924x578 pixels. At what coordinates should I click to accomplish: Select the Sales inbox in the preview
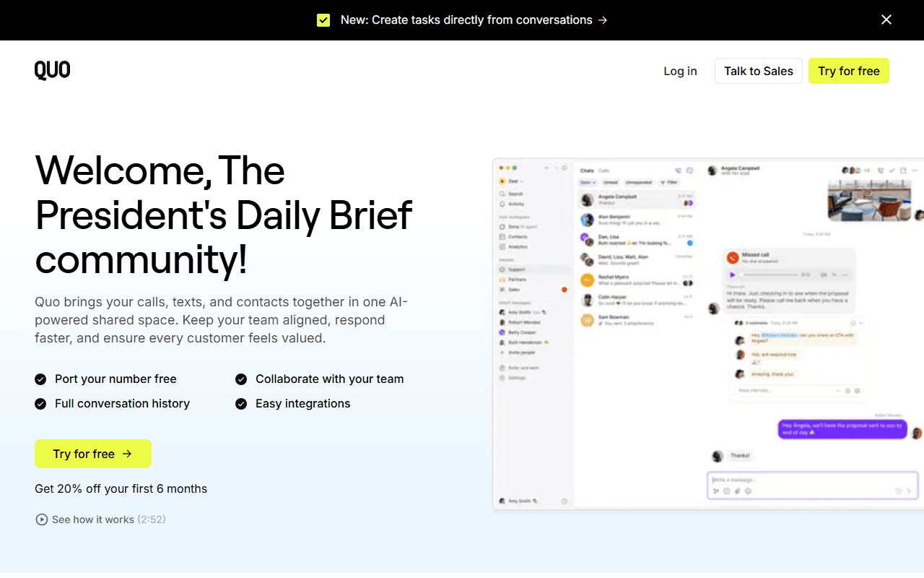[x=533, y=290]
